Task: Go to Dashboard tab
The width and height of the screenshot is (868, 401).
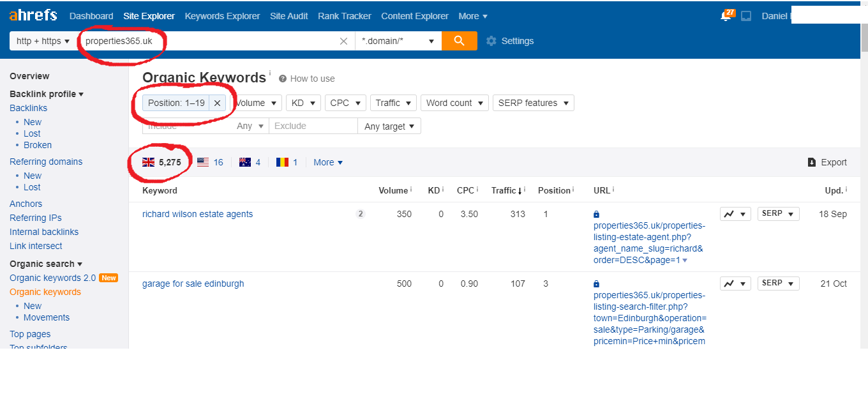Action: click(x=91, y=16)
